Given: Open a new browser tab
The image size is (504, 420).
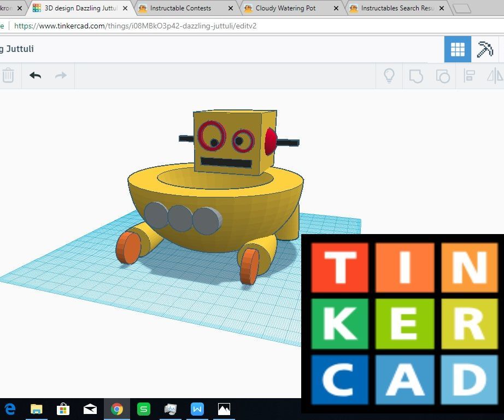Looking at the screenshot, I should (462, 8).
